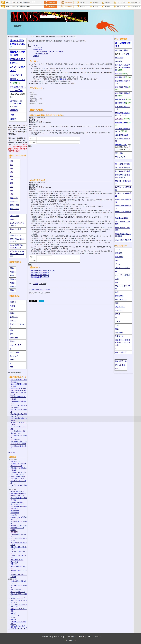Jump to 過去ログ in the table of contents

pos(36,56)
